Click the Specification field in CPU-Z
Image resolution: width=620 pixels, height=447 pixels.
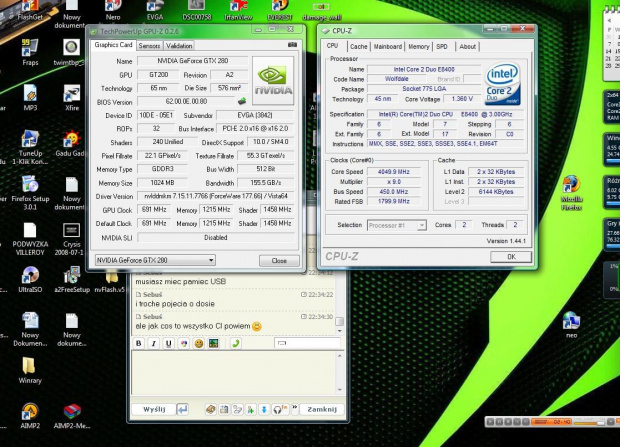pyautogui.click(x=445, y=114)
